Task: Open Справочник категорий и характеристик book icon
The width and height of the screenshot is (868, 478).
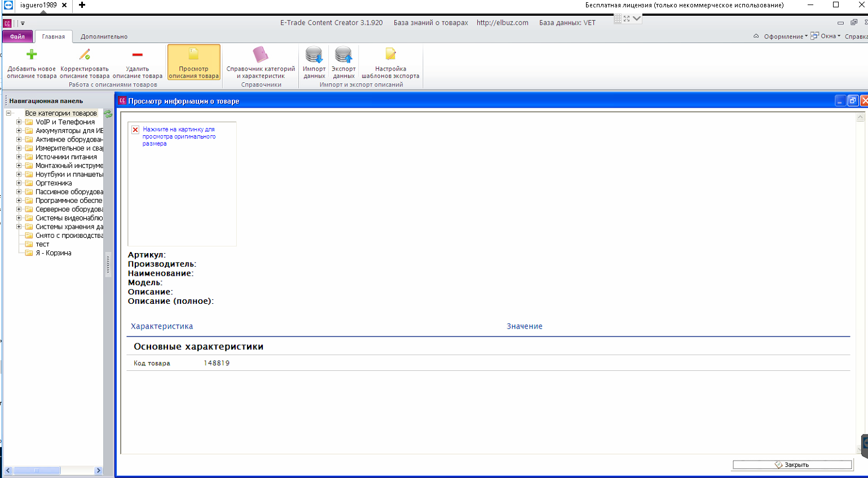Action: click(261, 55)
